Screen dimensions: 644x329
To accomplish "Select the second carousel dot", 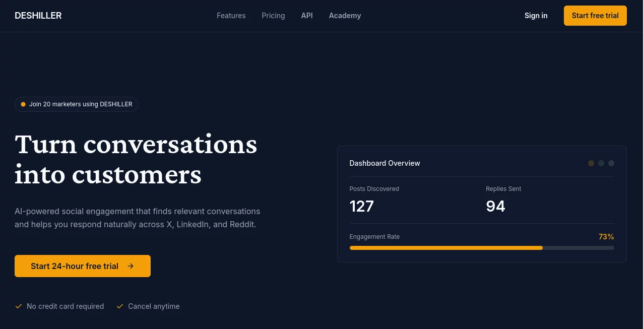I will coord(601,163).
